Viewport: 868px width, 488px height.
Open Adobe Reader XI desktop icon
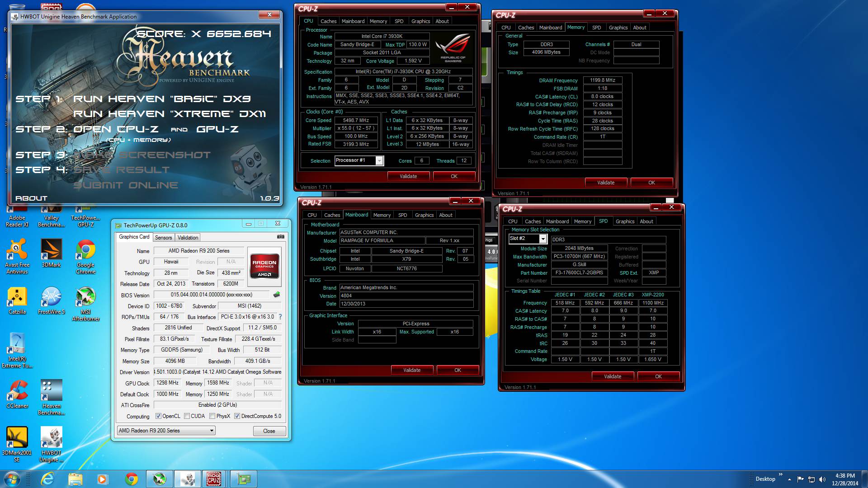(x=17, y=217)
